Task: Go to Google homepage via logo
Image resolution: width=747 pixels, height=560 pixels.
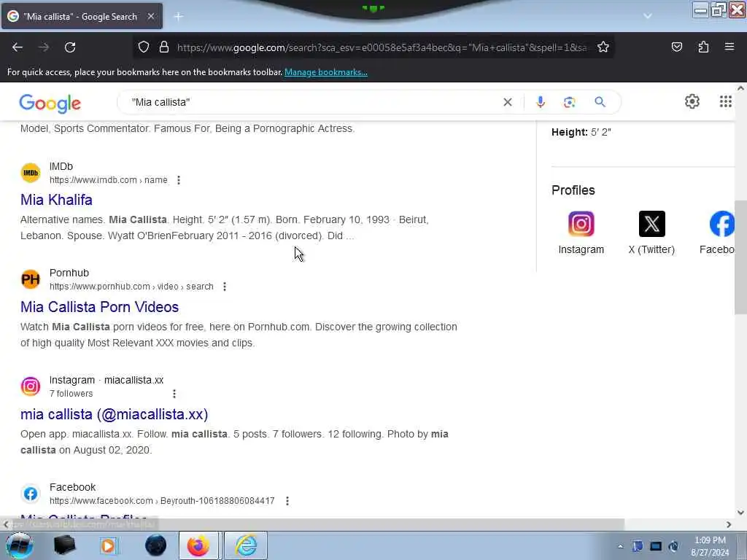Action: pyautogui.click(x=50, y=104)
